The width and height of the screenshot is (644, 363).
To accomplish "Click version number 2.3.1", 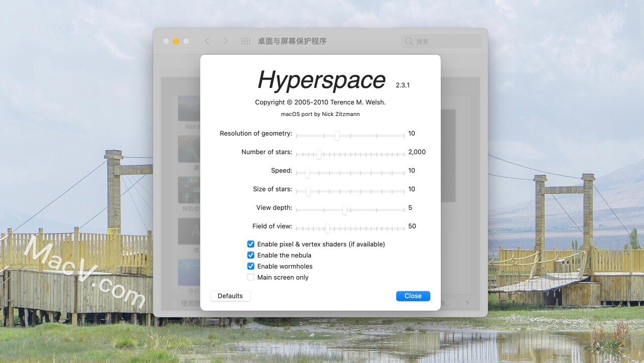I will click(x=402, y=85).
